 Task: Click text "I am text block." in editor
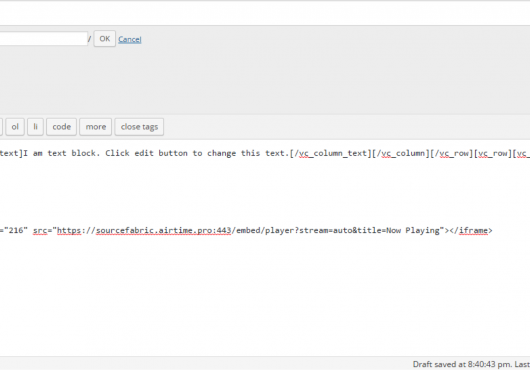tap(62, 153)
